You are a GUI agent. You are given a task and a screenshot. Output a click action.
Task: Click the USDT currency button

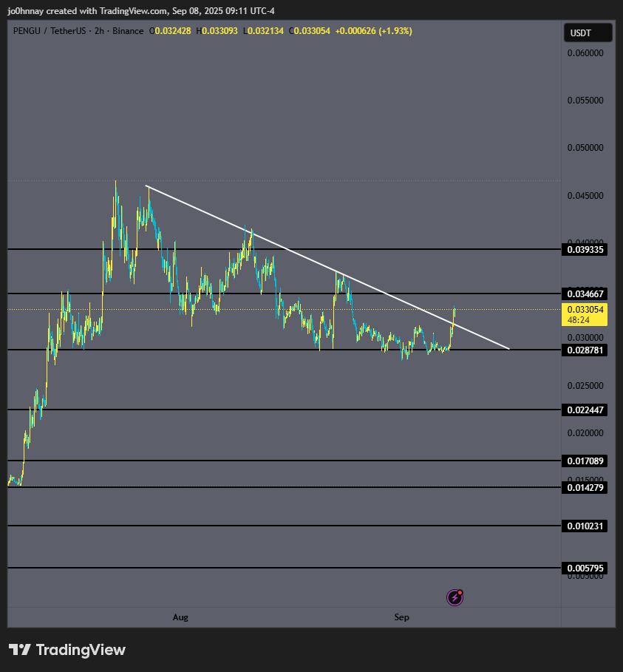pyautogui.click(x=588, y=33)
